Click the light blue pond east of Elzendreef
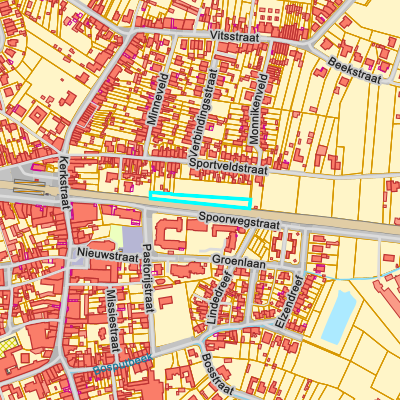This screenshot has height=400, width=400. point(339,317)
